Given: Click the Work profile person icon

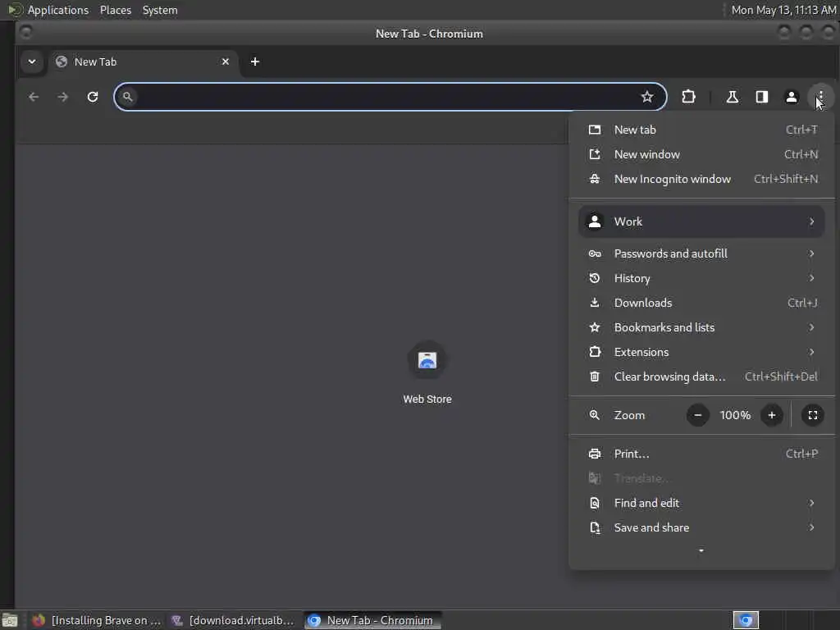Looking at the screenshot, I should coord(595,221).
